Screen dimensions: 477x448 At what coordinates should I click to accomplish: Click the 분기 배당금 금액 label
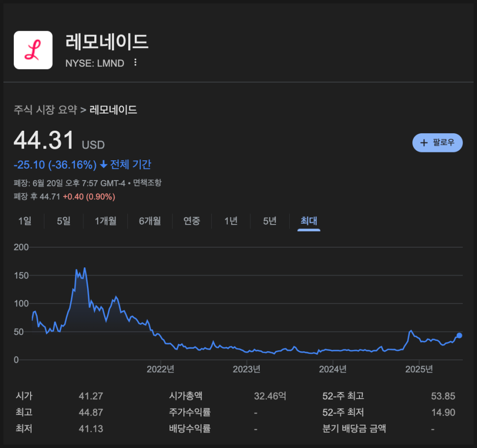pyautogui.click(x=354, y=429)
